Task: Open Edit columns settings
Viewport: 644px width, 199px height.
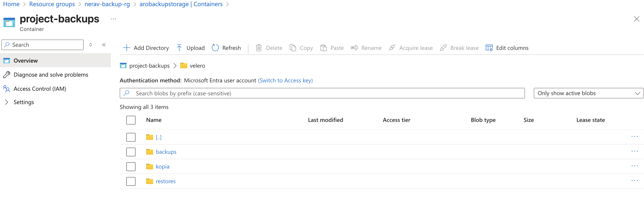Action: 507,48
